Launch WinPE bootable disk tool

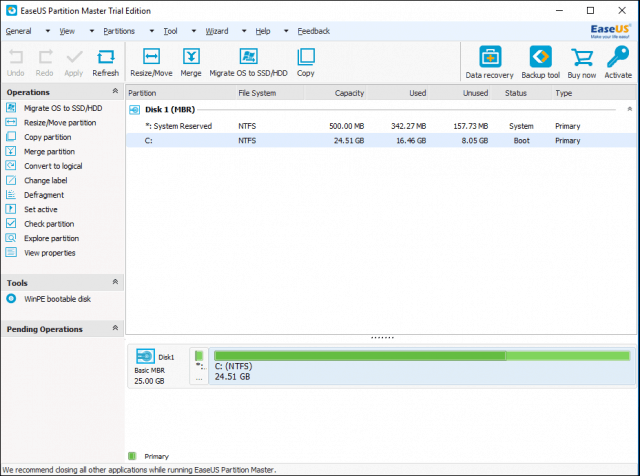57,299
